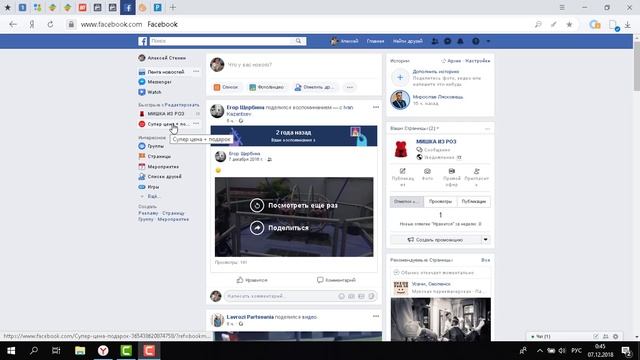Viewport: 640px width, 360px height.
Task: Open Страницы in the left sidebar
Action: coord(159,156)
